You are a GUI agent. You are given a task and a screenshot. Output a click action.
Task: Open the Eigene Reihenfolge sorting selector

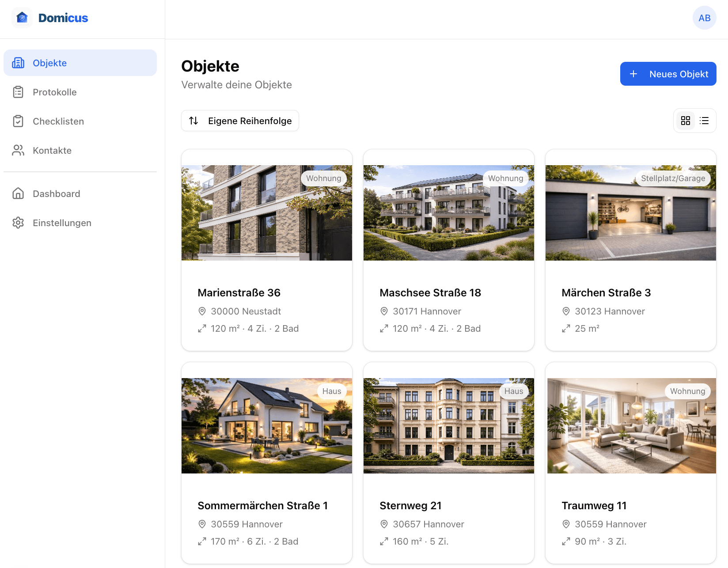pos(240,121)
